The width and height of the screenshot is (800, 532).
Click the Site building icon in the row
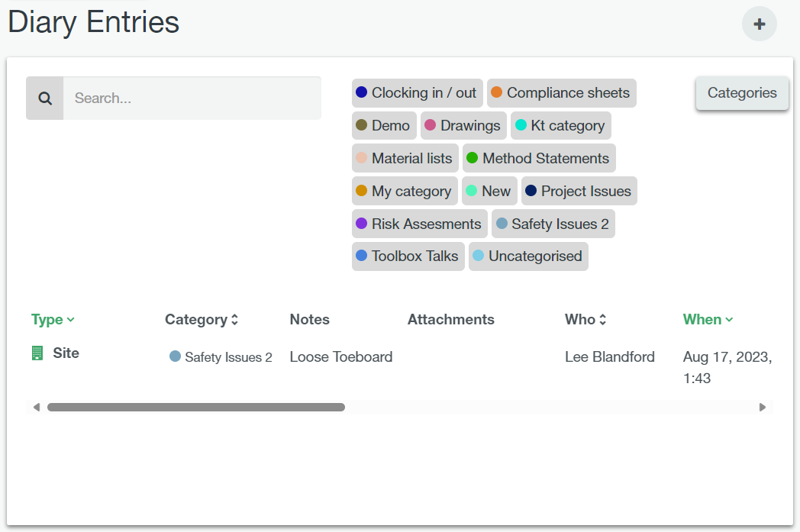pos(37,353)
